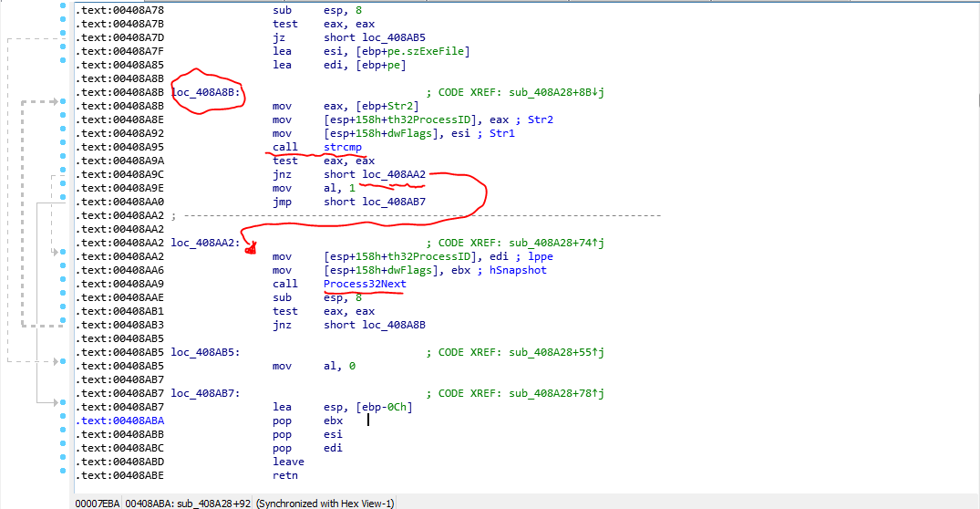Screen dimensions: 980x509
Task: Click the loc_408AA2 label definition
Action: click(206, 243)
